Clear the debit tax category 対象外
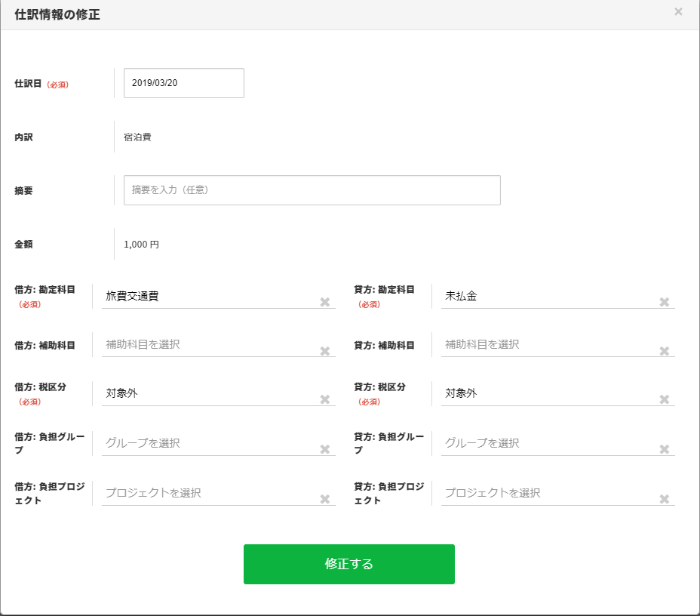Viewport: 700px width, 616px height. (x=325, y=399)
